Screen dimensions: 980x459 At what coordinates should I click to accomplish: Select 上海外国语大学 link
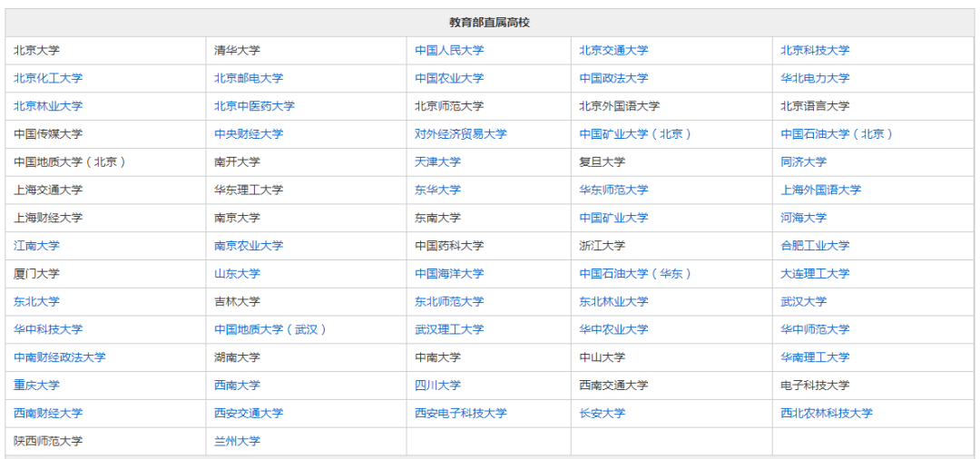820,190
